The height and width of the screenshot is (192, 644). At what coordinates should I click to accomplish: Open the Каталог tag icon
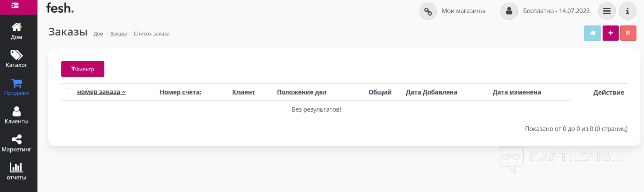pyautogui.click(x=16, y=55)
